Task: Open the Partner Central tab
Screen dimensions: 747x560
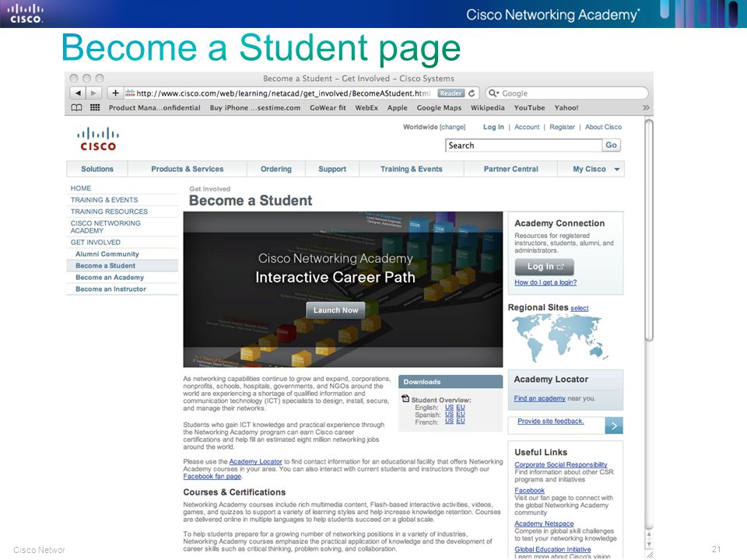Action: (x=510, y=169)
